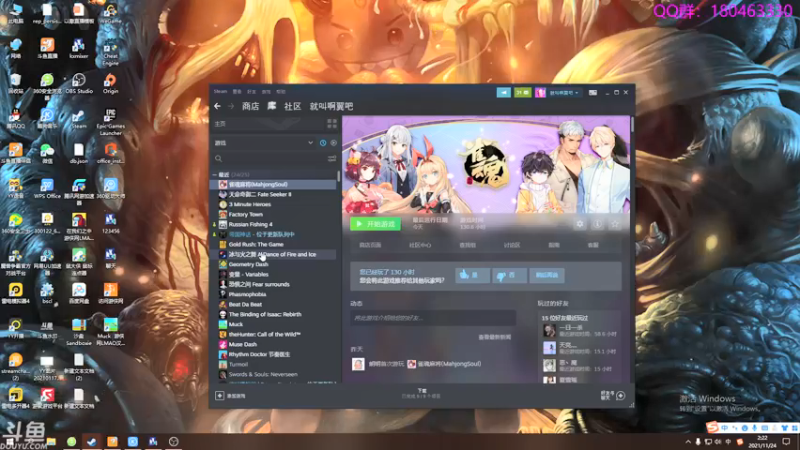This screenshot has width=800, height=450.
Task: Open the Steam announcements megaphone icon
Action: point(504,92)
